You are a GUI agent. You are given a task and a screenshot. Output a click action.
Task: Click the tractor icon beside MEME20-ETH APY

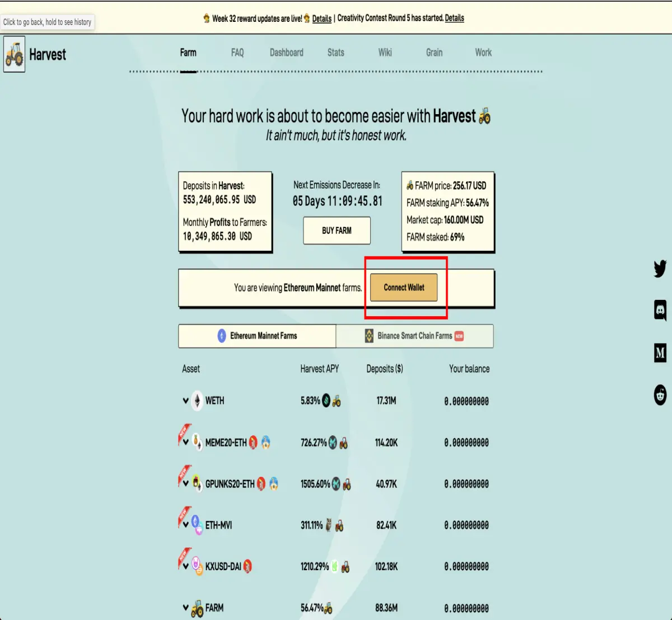click(343, 443)
